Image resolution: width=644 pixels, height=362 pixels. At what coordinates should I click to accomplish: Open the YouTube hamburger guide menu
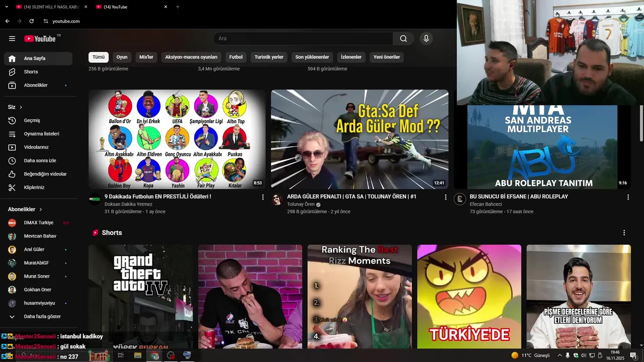pyautogui.click(x=12, y=39)
